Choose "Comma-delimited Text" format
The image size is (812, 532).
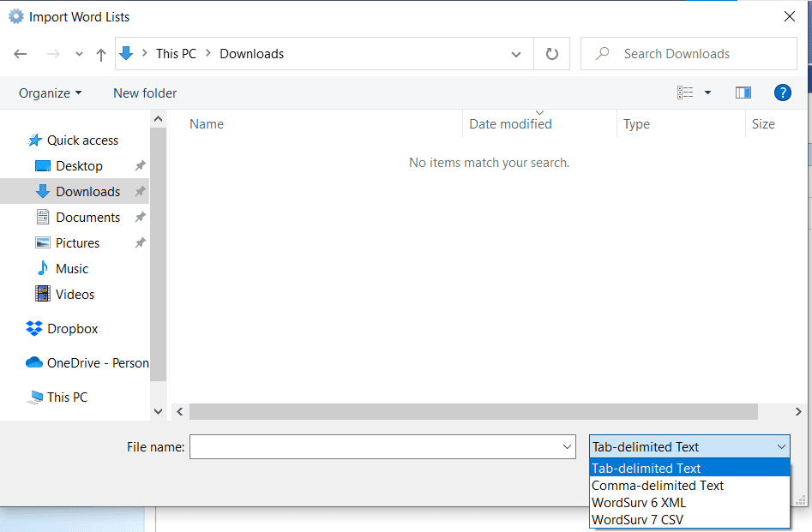[x=657, y=485]
